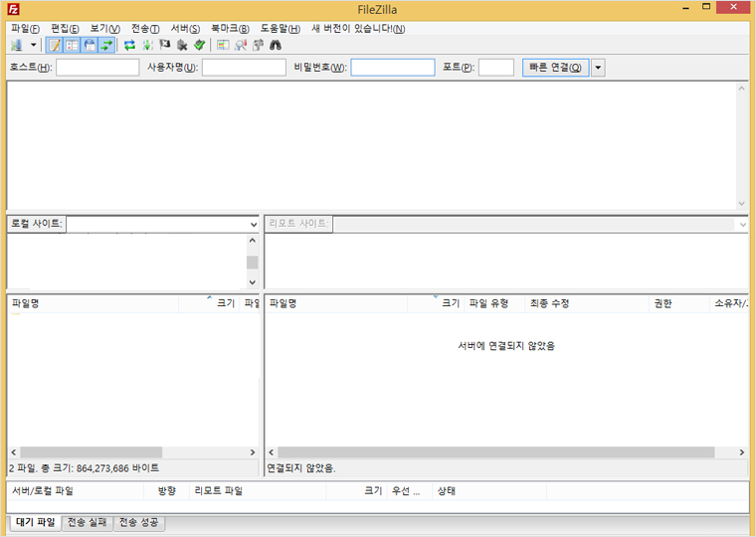
Task: Switch to the 전송 실패 tab
Action: [87, 522]
